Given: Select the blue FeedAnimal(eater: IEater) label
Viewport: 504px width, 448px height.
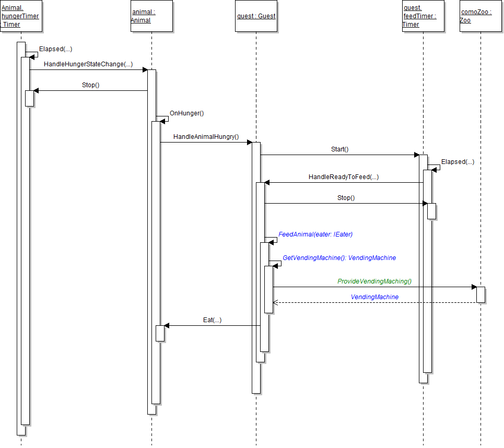Looking at the screenshot, I should click(x=315, y=234).
